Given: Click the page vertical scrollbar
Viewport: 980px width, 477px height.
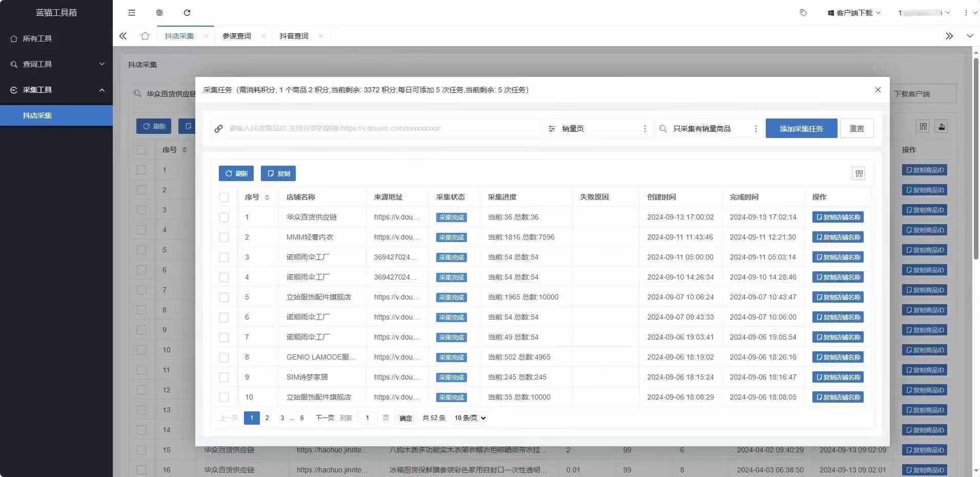Looking at the screenshot, I should 976,159.
